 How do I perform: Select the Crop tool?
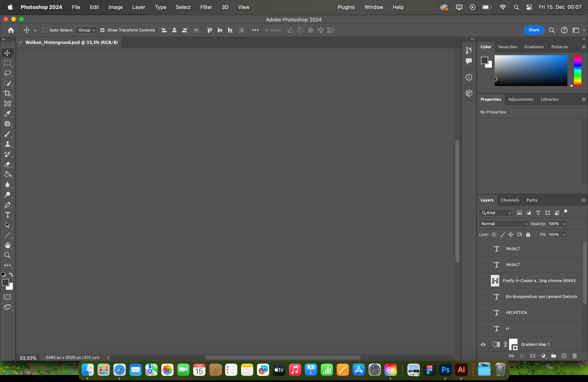pos(8,93)
